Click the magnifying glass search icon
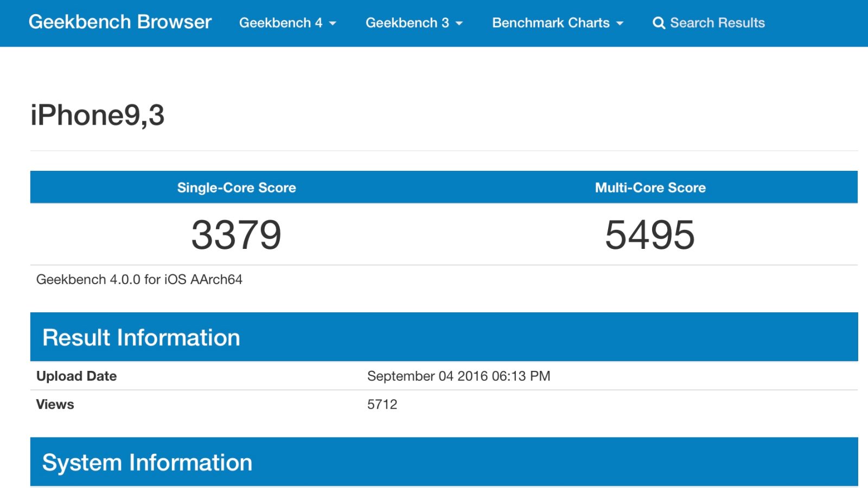The width and height of the screenshot is (868, 488). (x=659, y=23)
